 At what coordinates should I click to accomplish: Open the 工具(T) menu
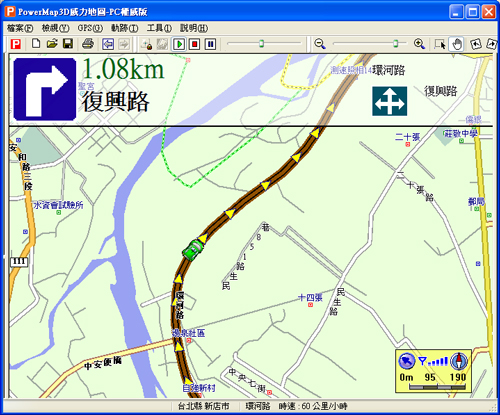coord(159,28)
